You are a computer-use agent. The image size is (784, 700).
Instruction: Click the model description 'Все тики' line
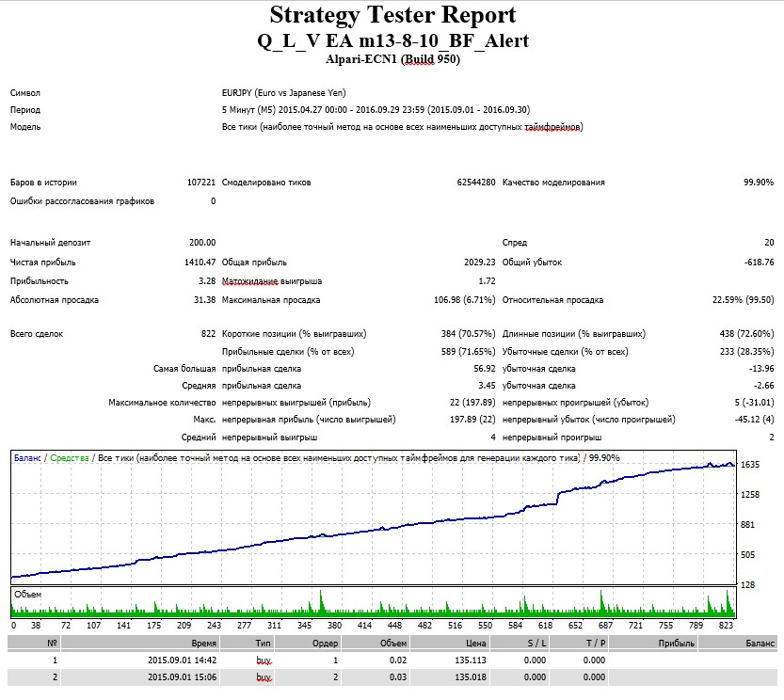(x=403, y=126)
